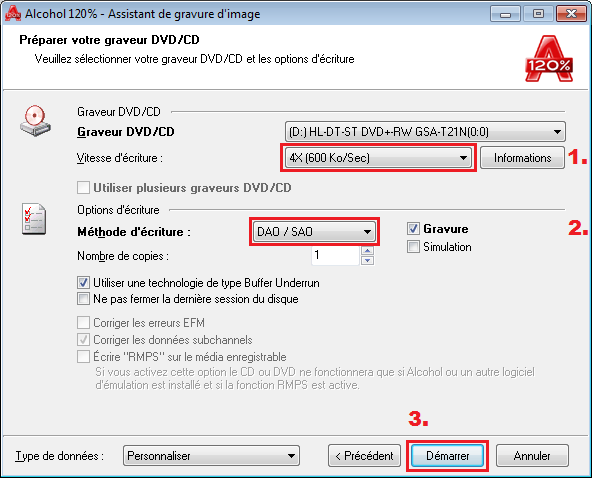Check Ne pas fermer la dernière session
Viewport: 592px width, 478px height.
[x=83, y=299]
